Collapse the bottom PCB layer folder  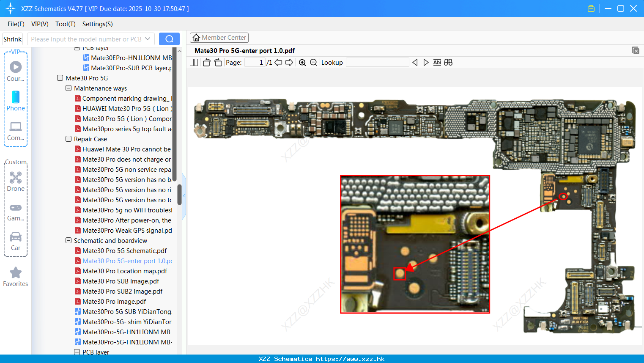(x=77, y=352)
